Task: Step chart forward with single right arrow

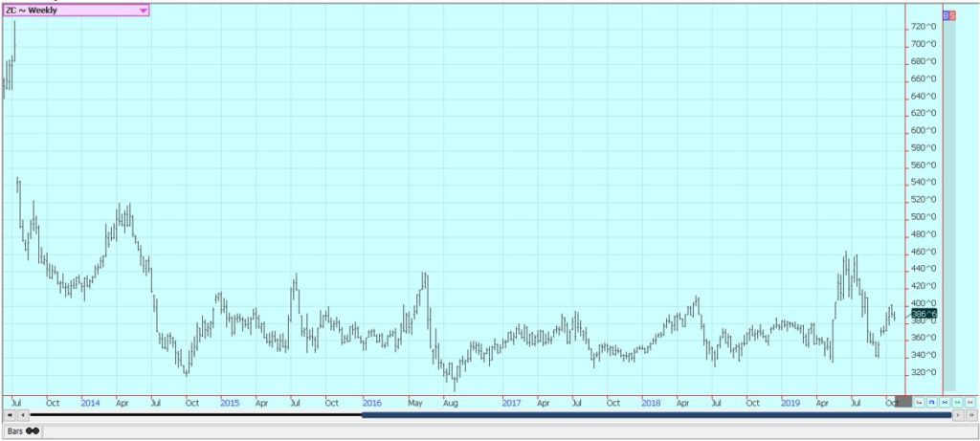Action: tap(958, 415)
